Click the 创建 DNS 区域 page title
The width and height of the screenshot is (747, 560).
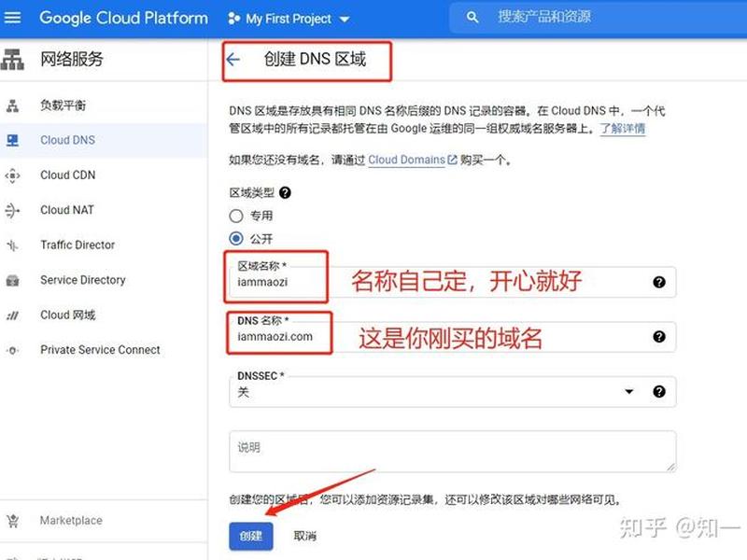[x=315, y=59]
